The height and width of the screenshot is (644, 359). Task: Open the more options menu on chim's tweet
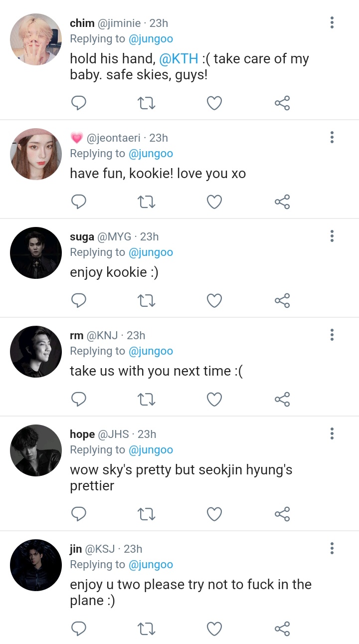[332, 22]
